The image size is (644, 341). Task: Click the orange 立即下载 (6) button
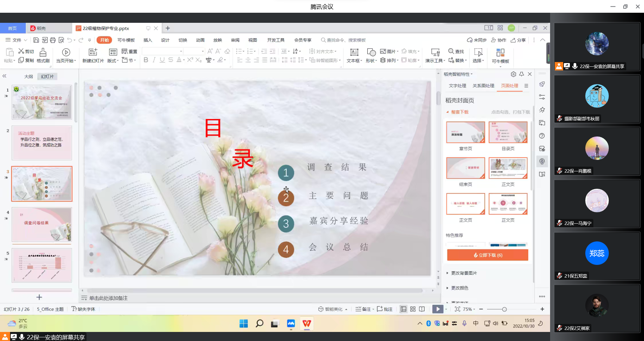pyautogui.click(x=487, y=255)
